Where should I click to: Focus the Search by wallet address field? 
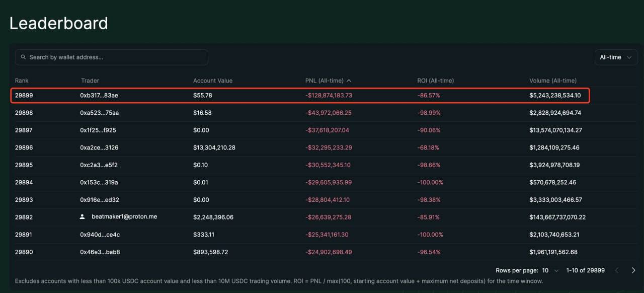116,57
